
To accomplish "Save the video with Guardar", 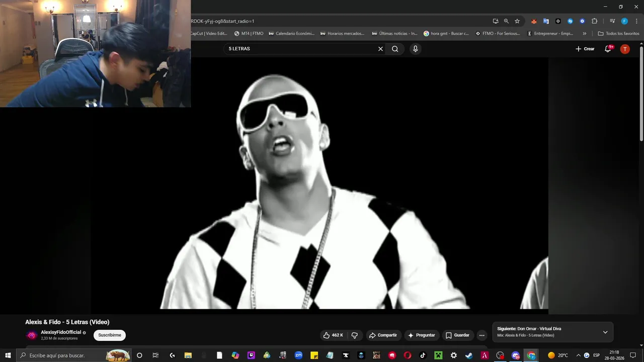I will 457,335.
